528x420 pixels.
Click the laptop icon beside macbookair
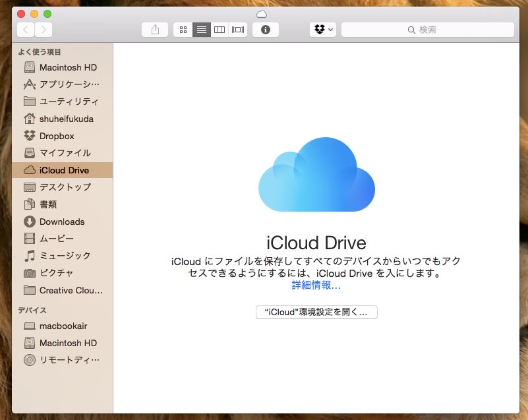coord(29,326)
